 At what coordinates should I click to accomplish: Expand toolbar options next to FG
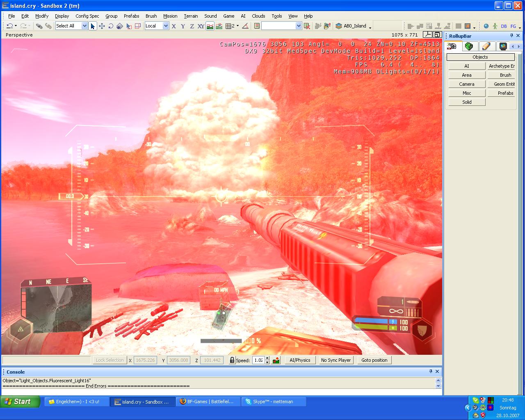point(520,27)
